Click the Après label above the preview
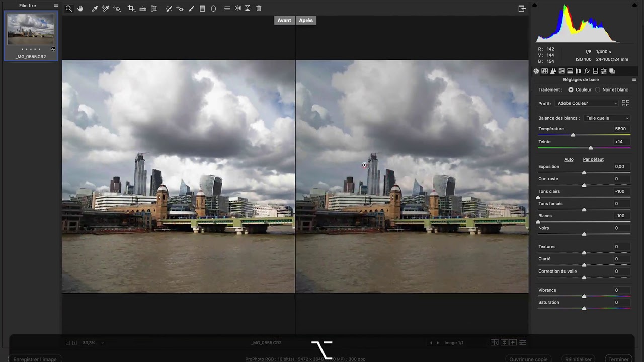The height and width of the screenshot is (362, 644). point(306,21)
